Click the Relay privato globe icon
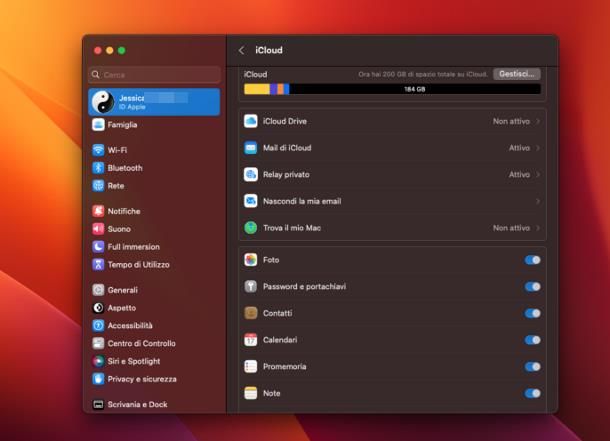The height and width of the screenshot is (441, 610). pos(251,174)
